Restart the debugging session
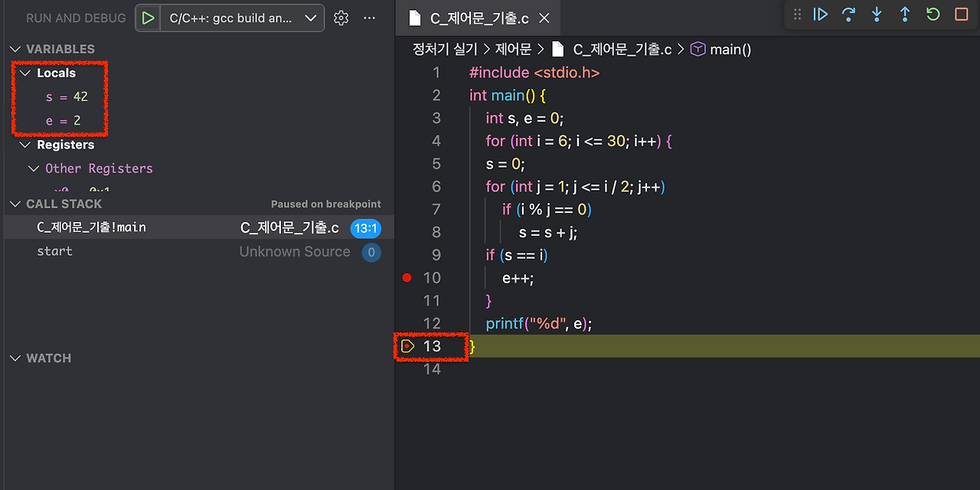The image size is (980, 490). [933, 14]
